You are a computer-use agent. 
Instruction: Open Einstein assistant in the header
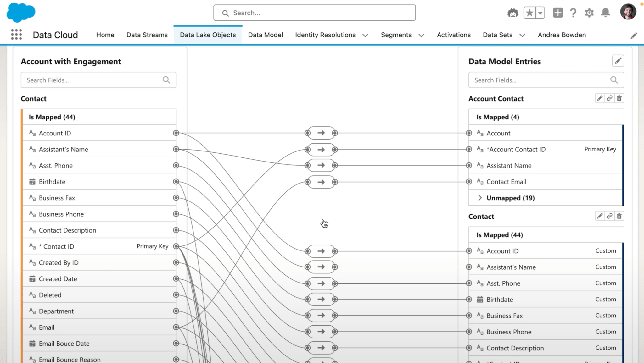click(x=512, y=13)
